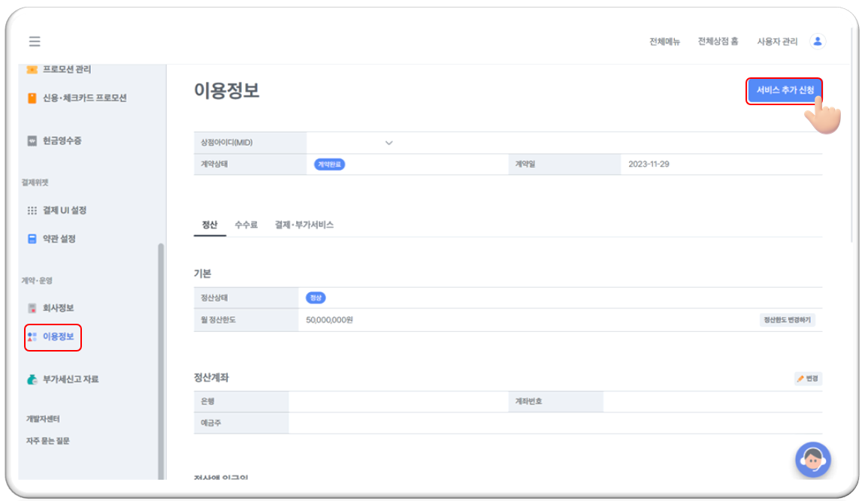
Task: Select the 회사정보 icon in sidebar
Action: pyautogui.click(x=32, y=308)
